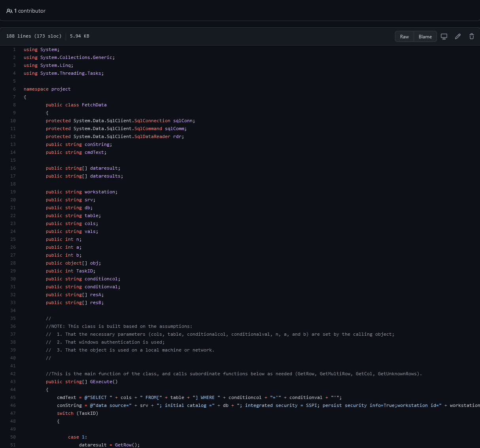Click the pencil edit file icon
The width and height of the screenshot is (480, 448).
pyautogui.click(x=458, y=36)
